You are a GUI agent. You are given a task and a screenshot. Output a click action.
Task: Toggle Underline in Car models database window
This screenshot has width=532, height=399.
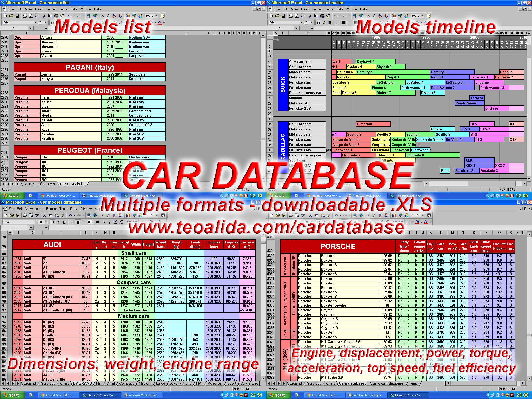tap(64, 222)
